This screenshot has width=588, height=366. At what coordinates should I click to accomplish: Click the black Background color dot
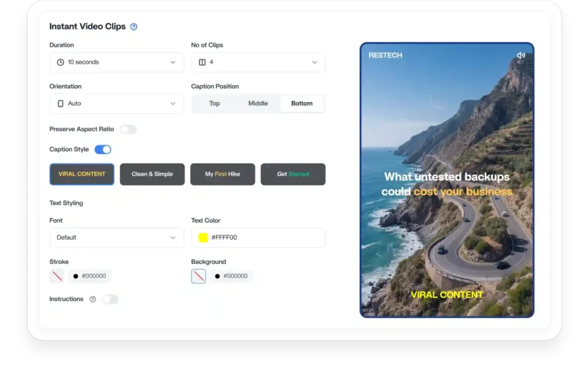click(x=217, y=276)
